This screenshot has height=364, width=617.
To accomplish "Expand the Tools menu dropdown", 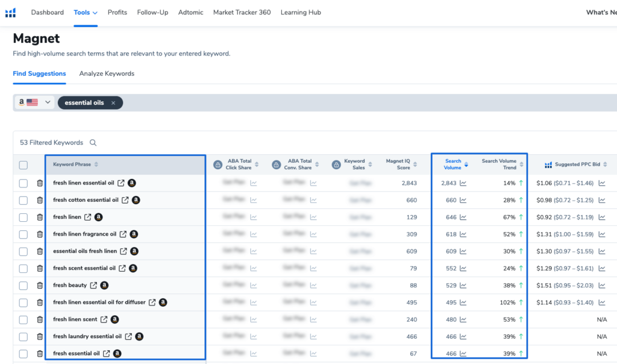I will (x=86, y=13).
